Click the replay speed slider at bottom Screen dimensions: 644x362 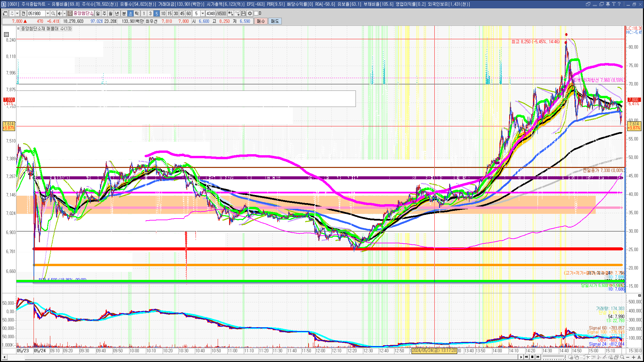(x=554, y=357)
